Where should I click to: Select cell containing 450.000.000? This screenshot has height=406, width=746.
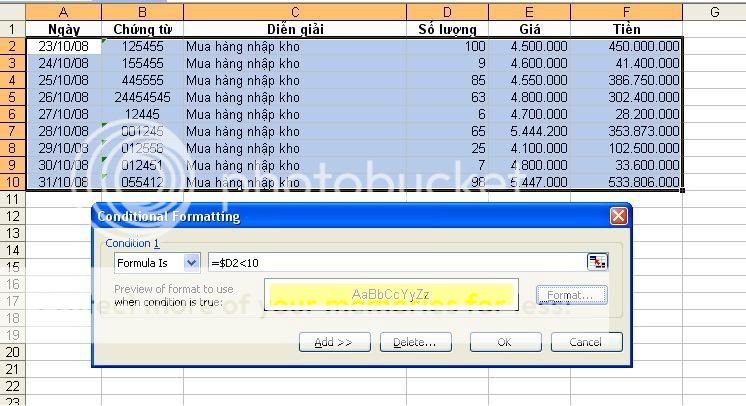627,46
